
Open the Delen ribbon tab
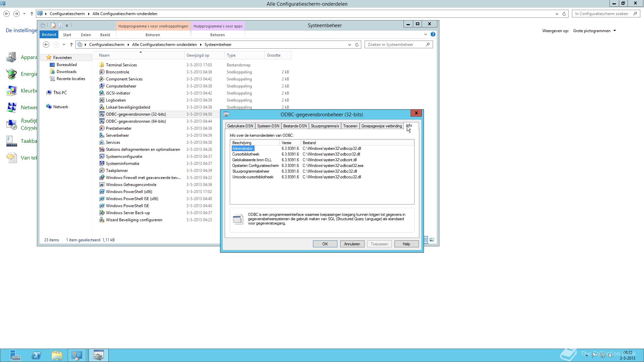pos(86,35)
